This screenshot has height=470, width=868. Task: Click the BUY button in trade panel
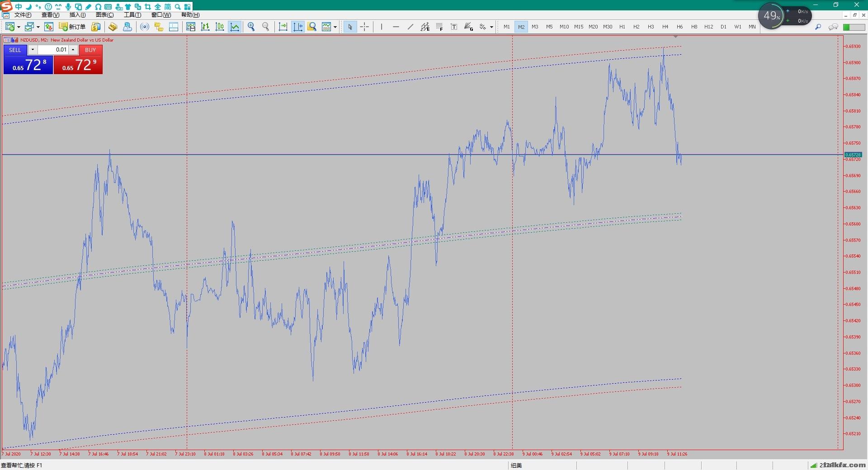tap(90, 50)
